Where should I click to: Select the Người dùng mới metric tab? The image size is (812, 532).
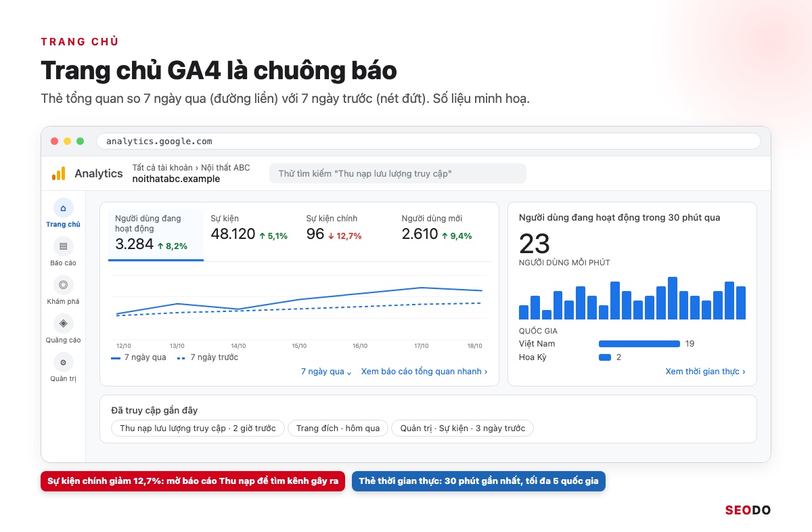pos(443,234)
